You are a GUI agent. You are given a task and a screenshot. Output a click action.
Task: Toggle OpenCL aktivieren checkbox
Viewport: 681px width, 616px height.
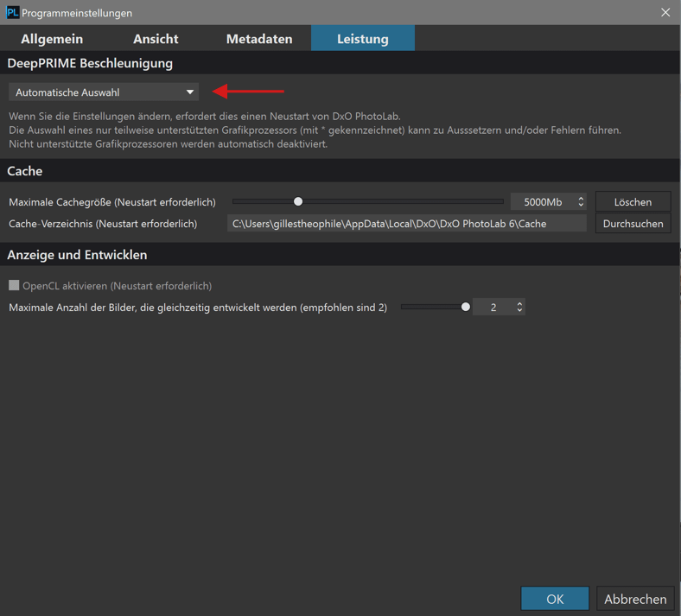14,285
